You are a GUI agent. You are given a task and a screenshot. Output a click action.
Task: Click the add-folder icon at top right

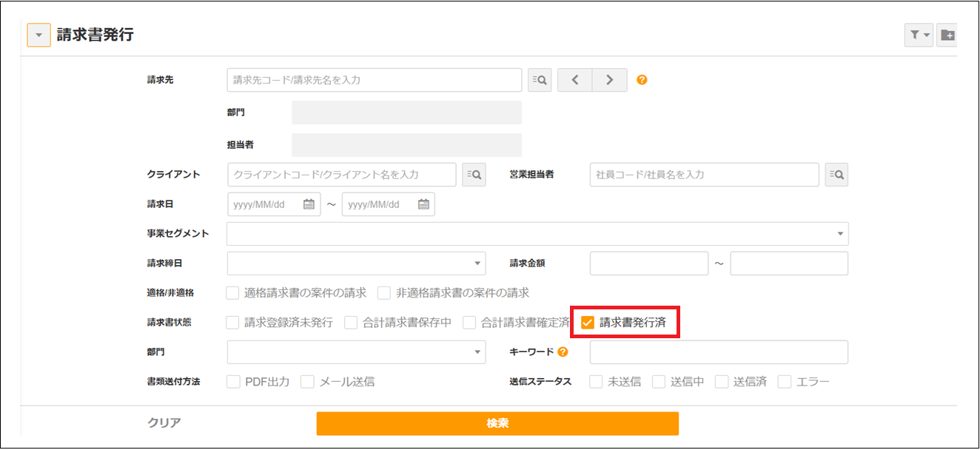(947, 35)
